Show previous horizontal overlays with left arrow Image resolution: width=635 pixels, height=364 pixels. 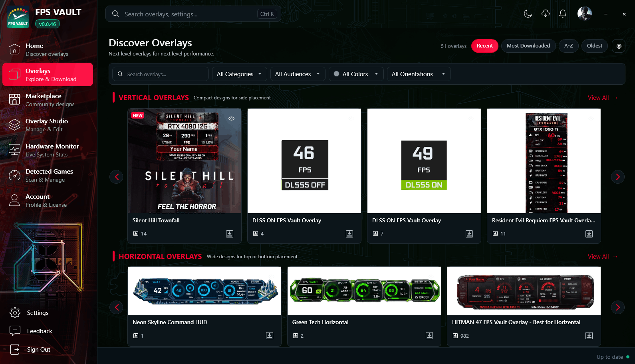pyautogui.click(x=116, y=307)
